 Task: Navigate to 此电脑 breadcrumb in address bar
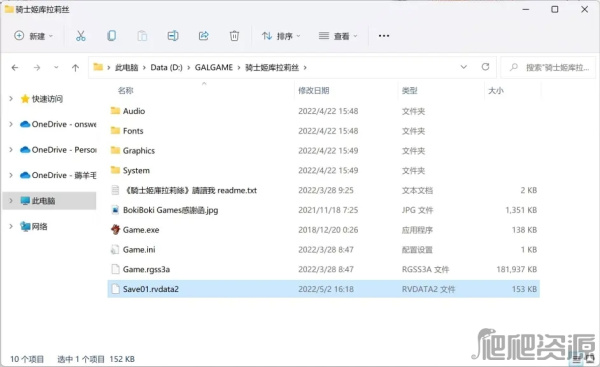[126, 67]
